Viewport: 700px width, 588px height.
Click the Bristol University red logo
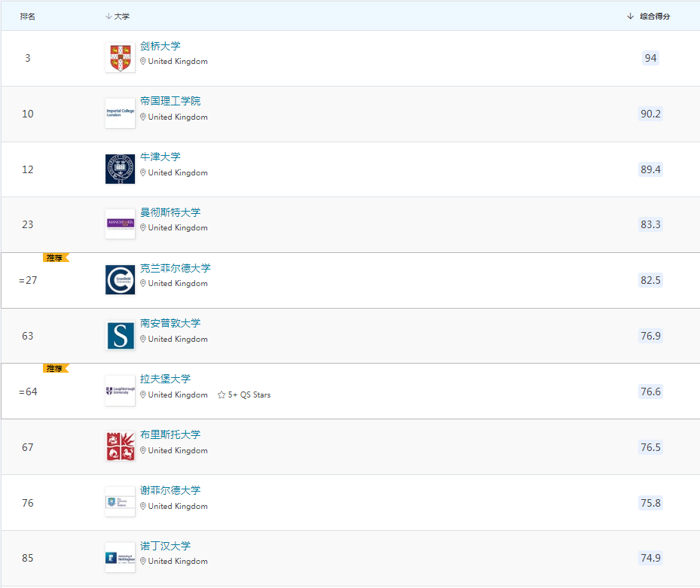[120, 447]
